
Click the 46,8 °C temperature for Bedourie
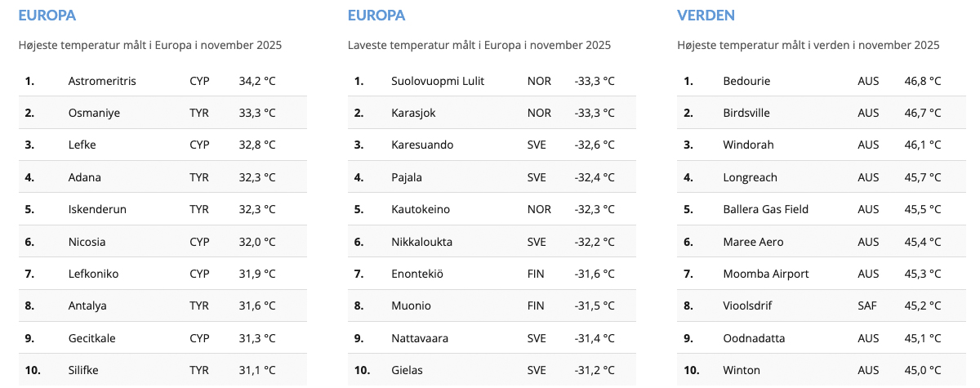pyautogui.click(x=922, y=81)
